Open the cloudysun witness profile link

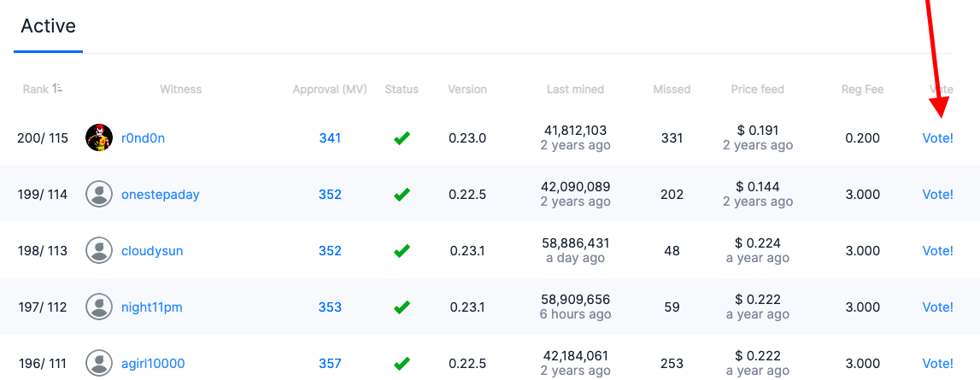(152, 250)
